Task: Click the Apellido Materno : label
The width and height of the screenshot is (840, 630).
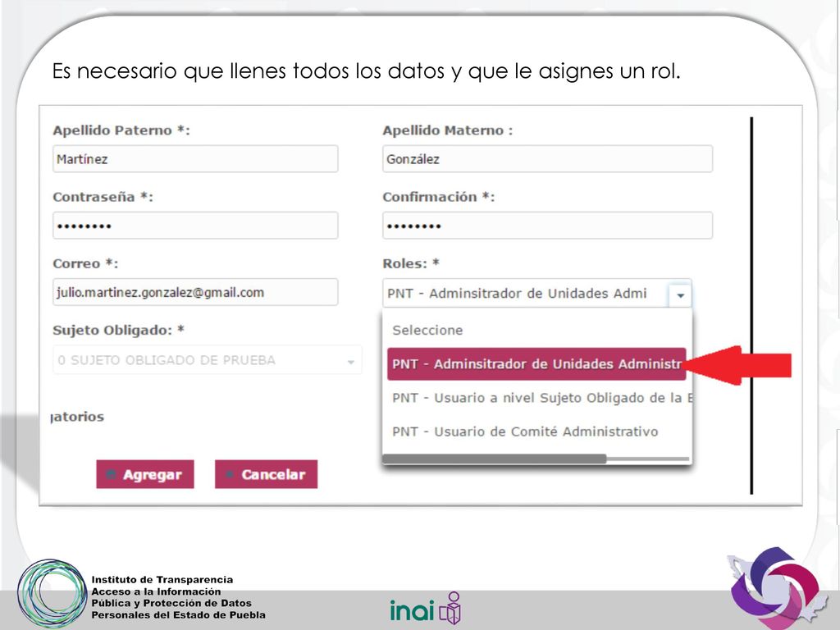Action: [x=448, y=130]
